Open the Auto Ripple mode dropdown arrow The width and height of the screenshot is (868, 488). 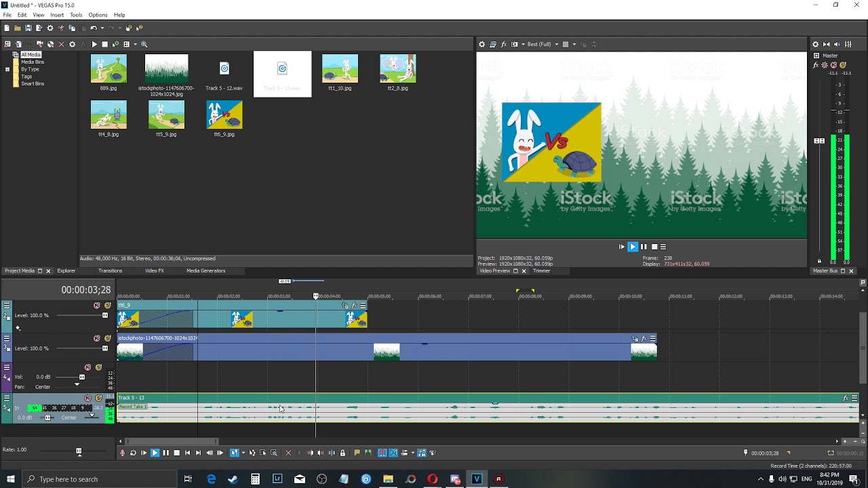coord(413,453)
